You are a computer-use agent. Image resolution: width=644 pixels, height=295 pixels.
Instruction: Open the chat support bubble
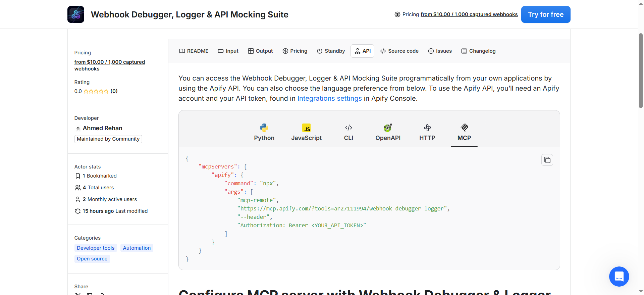[x=619, y=277]
